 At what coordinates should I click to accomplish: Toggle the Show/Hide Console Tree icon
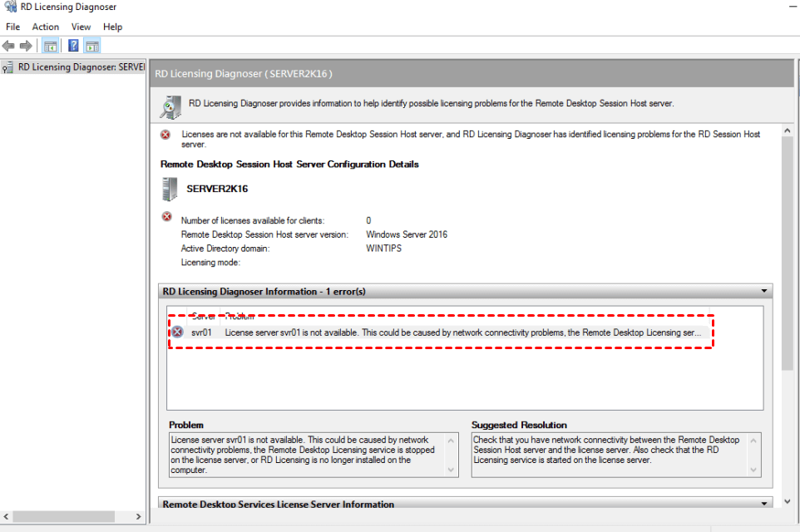coord(50,46)
